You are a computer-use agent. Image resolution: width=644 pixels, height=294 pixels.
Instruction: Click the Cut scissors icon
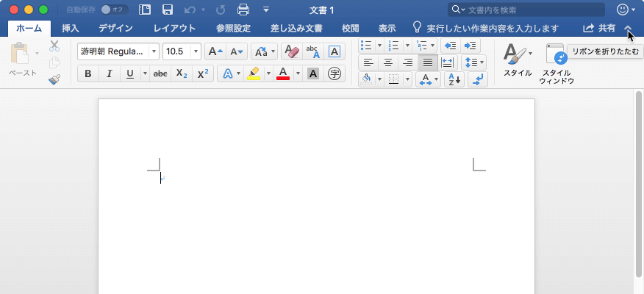(x=54, y=46)
